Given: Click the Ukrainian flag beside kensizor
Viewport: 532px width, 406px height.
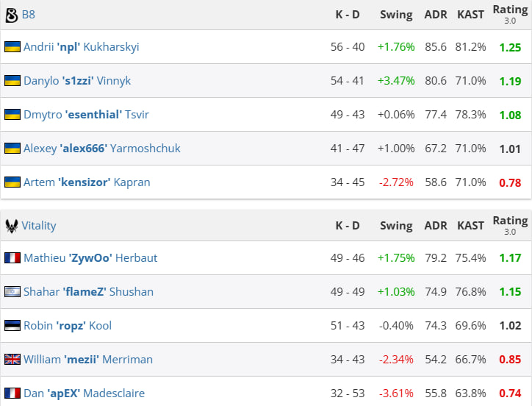Looking at the screenshot, I should 12,182.
